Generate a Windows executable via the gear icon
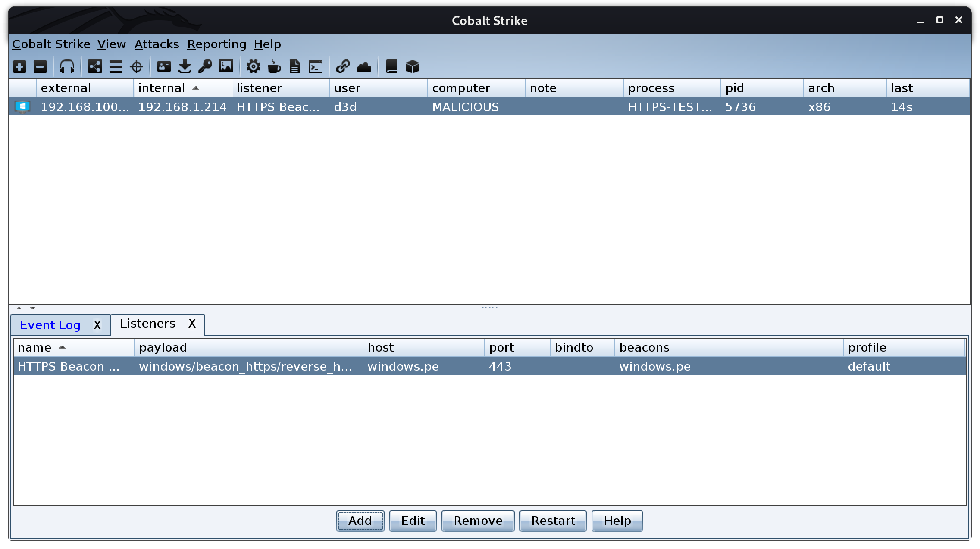 point(254,67)
